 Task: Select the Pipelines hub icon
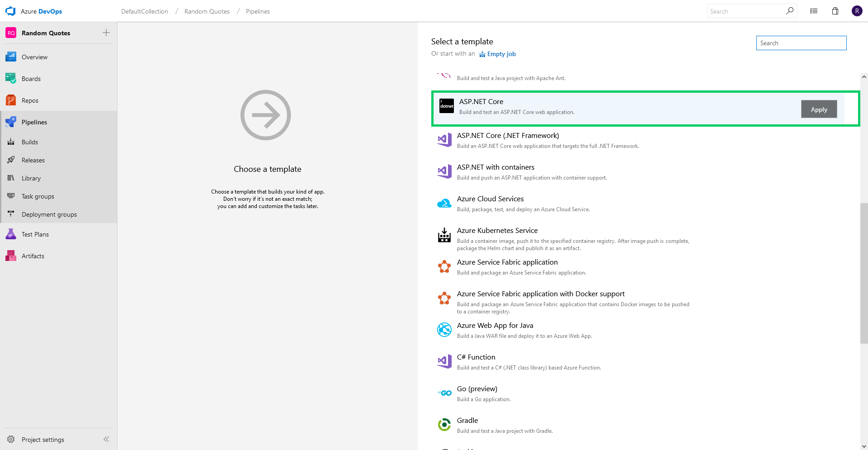pos(11,122)
